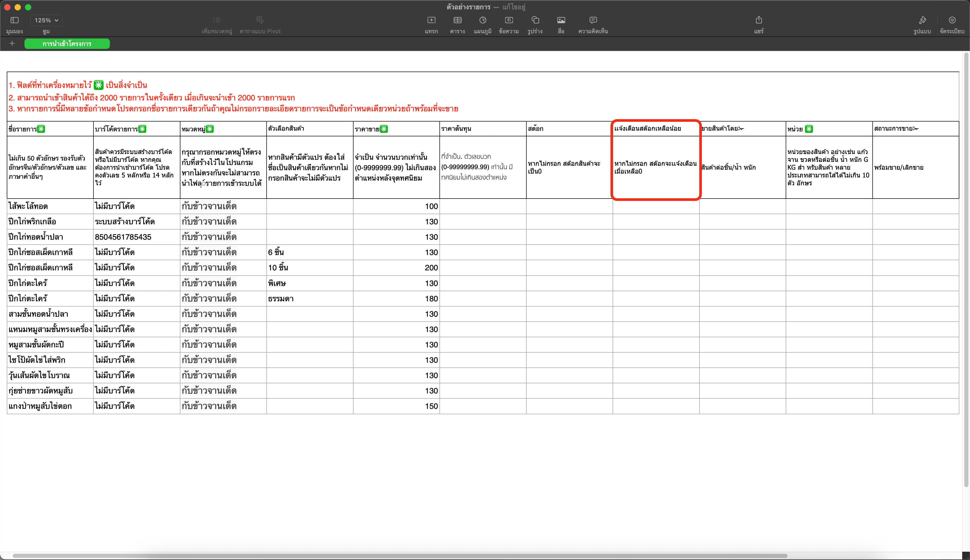Click the vertical scrollbar on the right
Screen dimensions: 970x560
966,269
